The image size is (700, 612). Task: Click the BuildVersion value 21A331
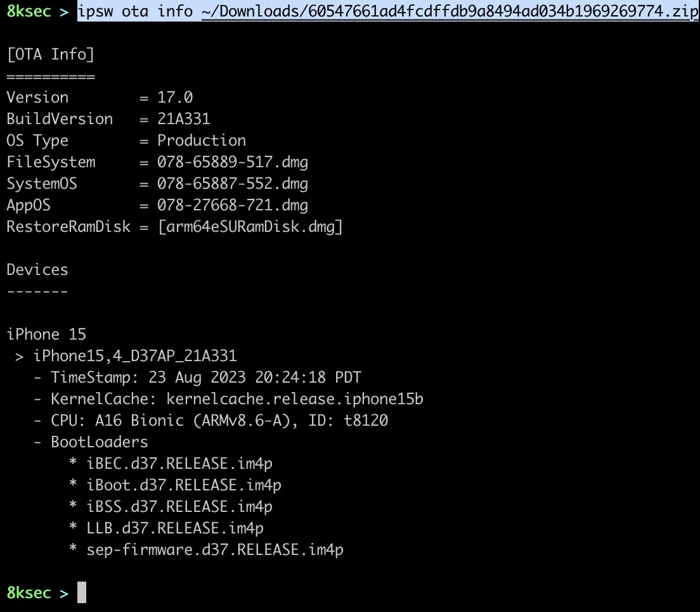click(x=184, y=119)
